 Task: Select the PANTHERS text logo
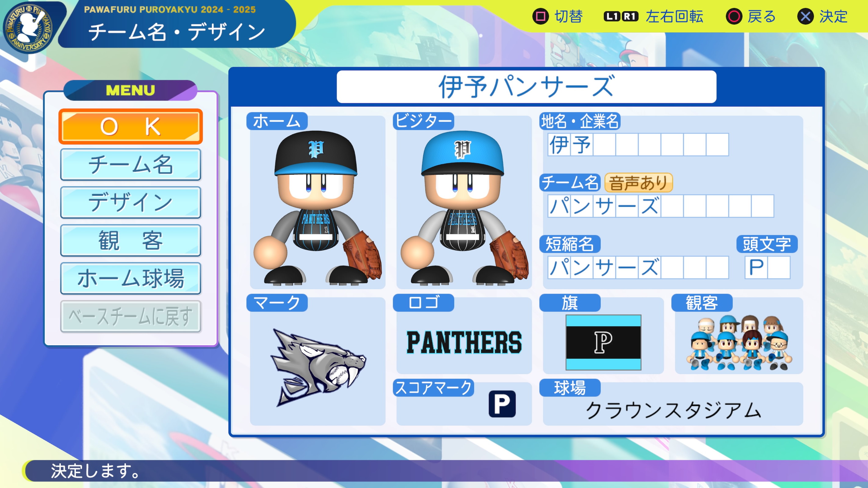pyautogui.click(x=464, y=342)
